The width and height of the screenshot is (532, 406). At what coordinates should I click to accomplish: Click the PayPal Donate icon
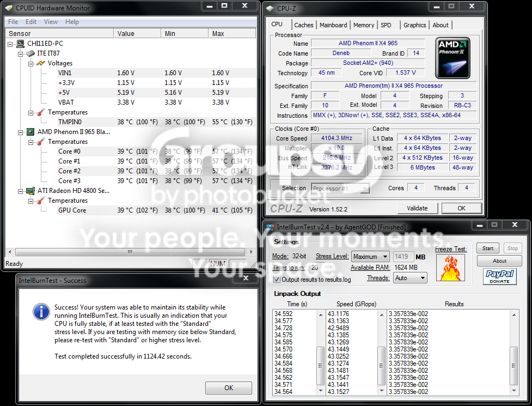(x=499, y=276)
